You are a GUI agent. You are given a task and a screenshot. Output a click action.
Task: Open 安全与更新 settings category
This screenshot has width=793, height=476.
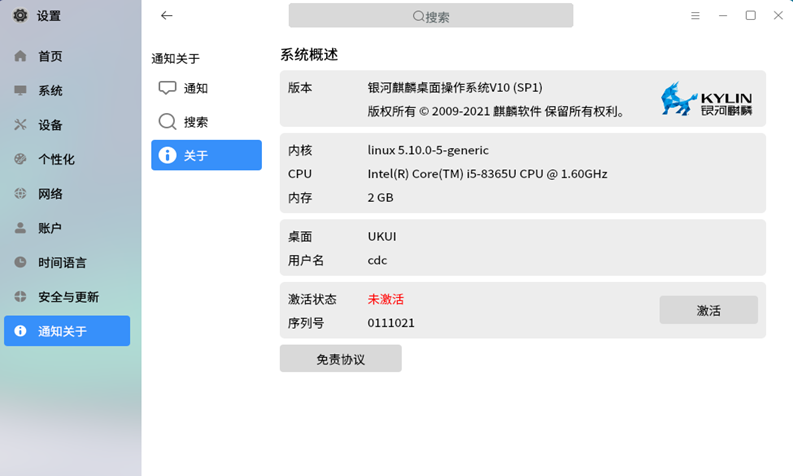[x=67, y=297]
